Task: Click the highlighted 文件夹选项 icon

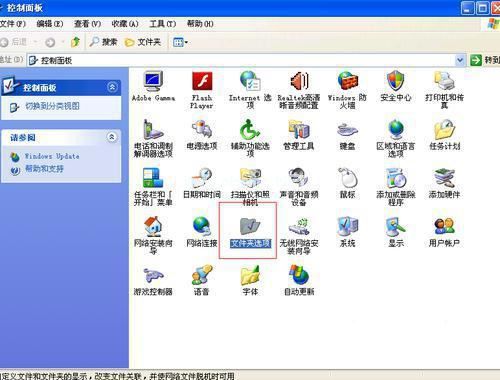Action: (250, 232)
